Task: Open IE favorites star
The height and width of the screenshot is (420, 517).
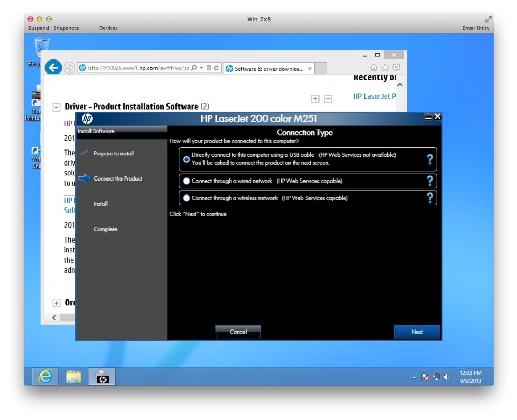Action: coord(385,68)
